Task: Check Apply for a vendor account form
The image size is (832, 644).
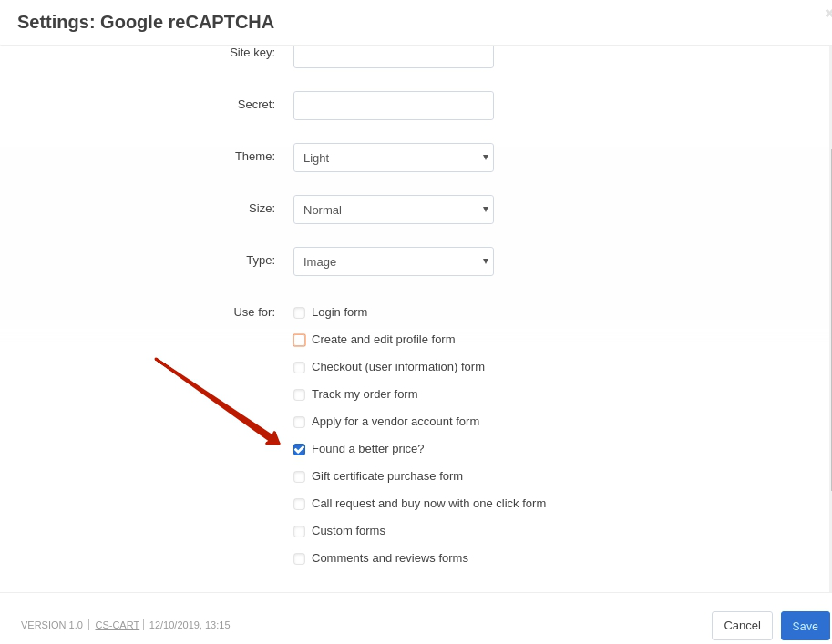Action: click(299, 423)
